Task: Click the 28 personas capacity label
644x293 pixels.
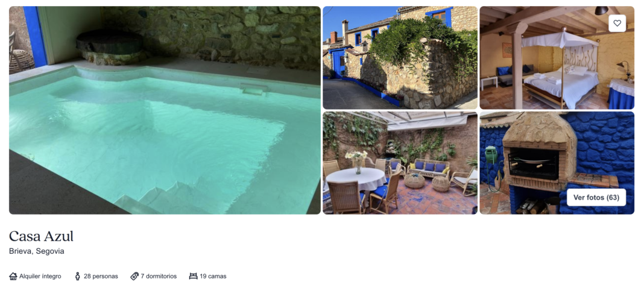Action: [101, 276]
